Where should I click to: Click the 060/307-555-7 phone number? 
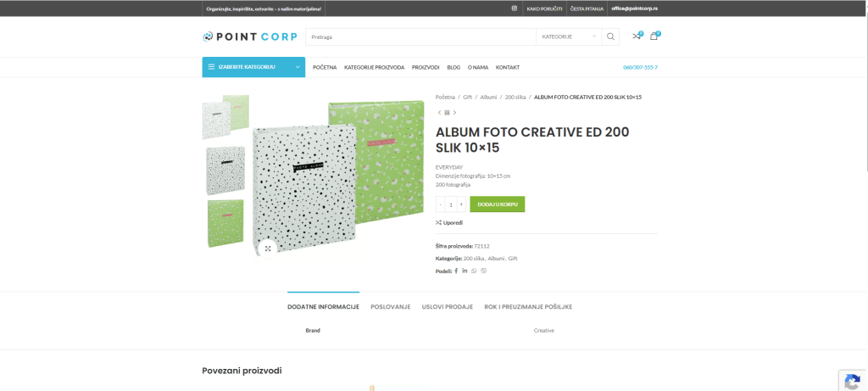point(641,67)
